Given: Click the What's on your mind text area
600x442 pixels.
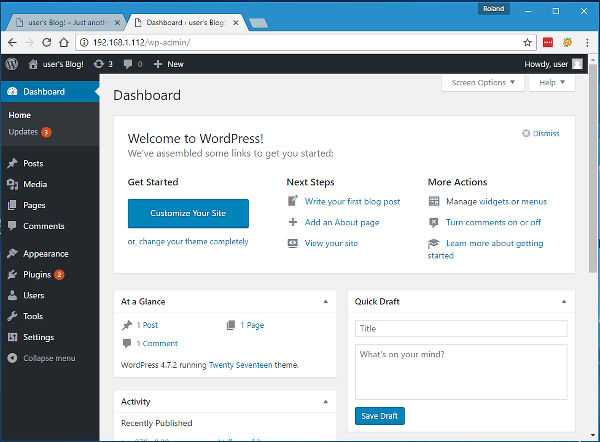Looking at the screenshot, I should tap(461, 372).
